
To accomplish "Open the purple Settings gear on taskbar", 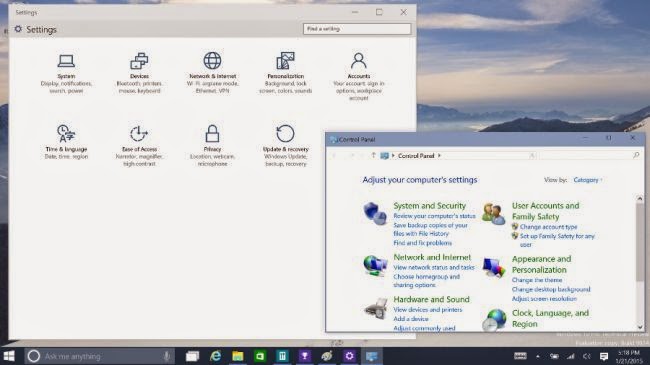I will point(349,356).
